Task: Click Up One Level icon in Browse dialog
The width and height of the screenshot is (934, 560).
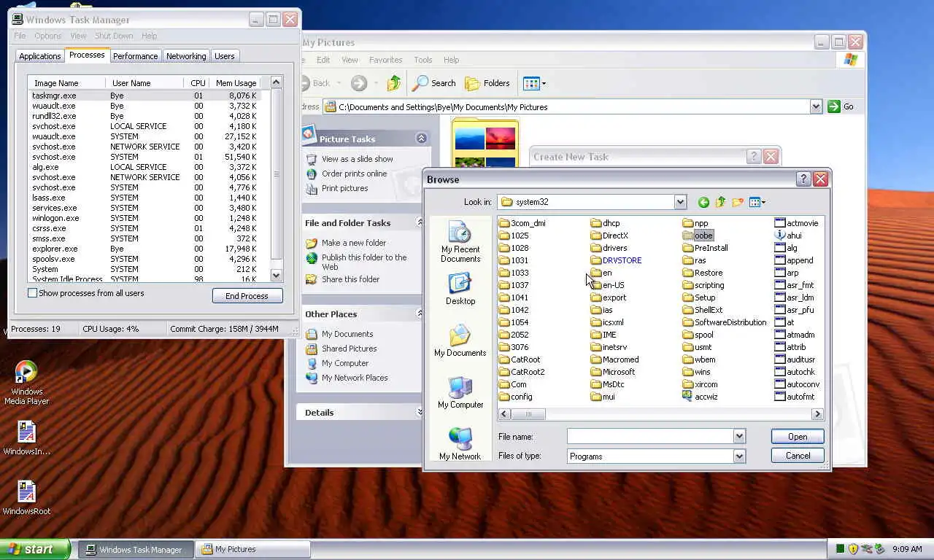Action: pos(720,202)
